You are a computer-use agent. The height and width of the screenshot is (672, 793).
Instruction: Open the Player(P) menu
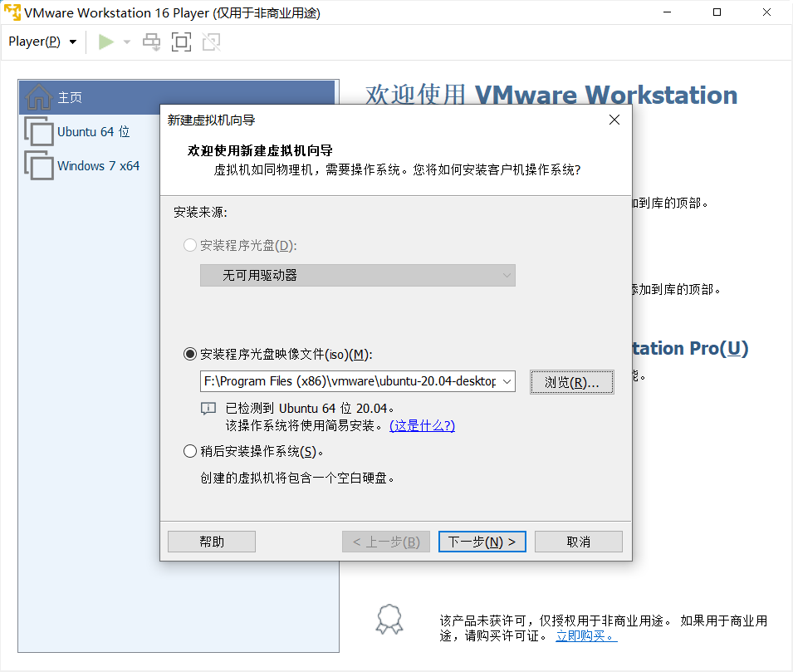42,42
